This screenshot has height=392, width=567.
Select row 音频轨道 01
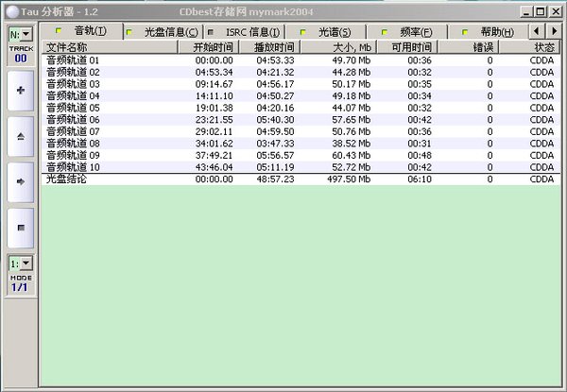pos(301,60)
